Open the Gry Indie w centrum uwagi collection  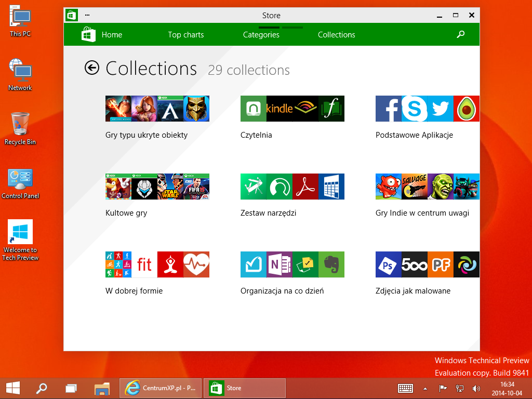pos(428,196)
